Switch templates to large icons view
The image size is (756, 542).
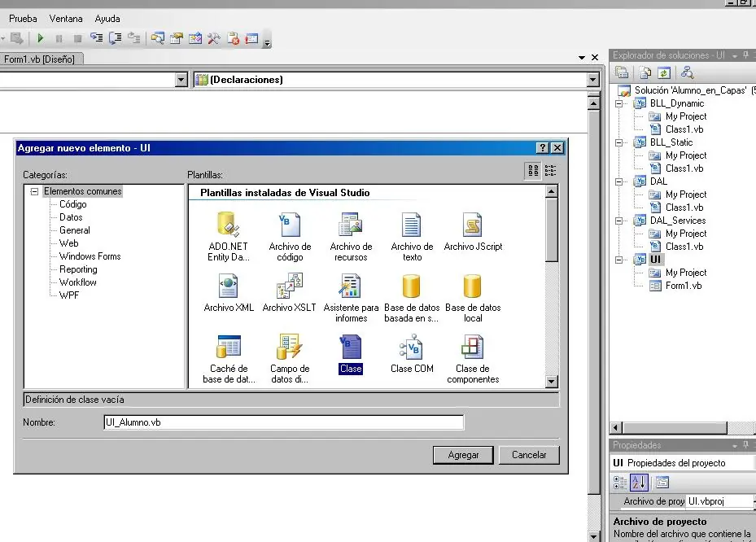click(x=533, y=170)
